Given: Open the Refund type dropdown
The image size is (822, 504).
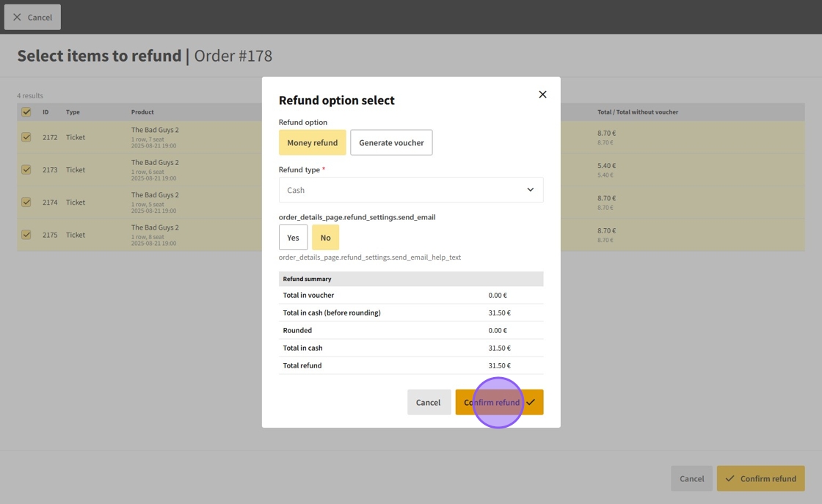Looking at the screenshot, I should pyautogui.click(x=410, y=190).
